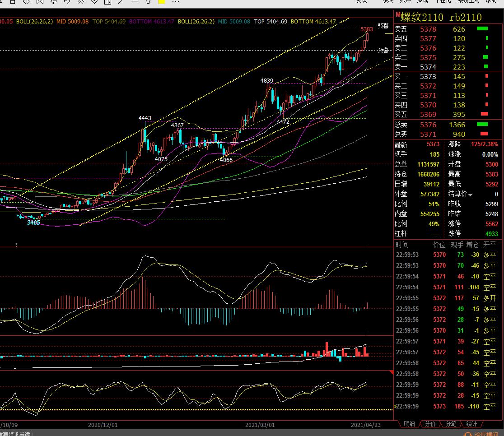
Task: Click the TOP 5404.69 white indicator value
Action: tap(271, 22)
